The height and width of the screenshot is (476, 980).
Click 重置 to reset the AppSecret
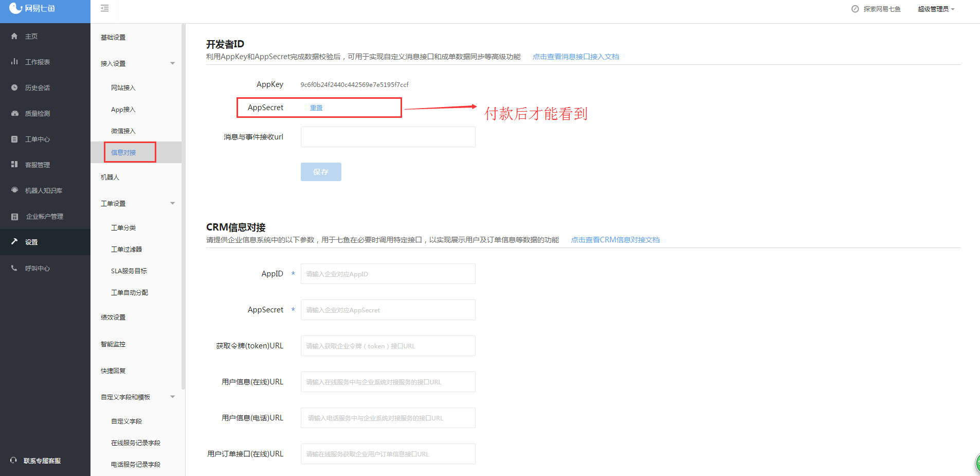click(316, 108)
